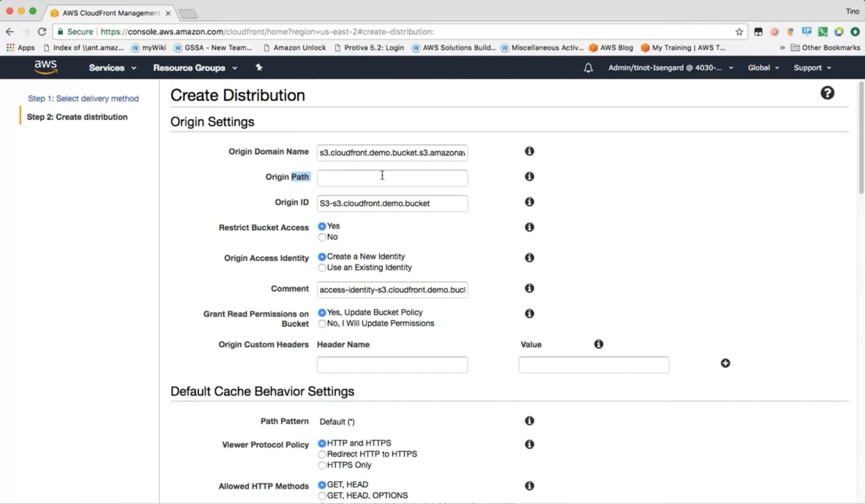Click info icon beside Origin Domain Name

(x=529, y=151)
